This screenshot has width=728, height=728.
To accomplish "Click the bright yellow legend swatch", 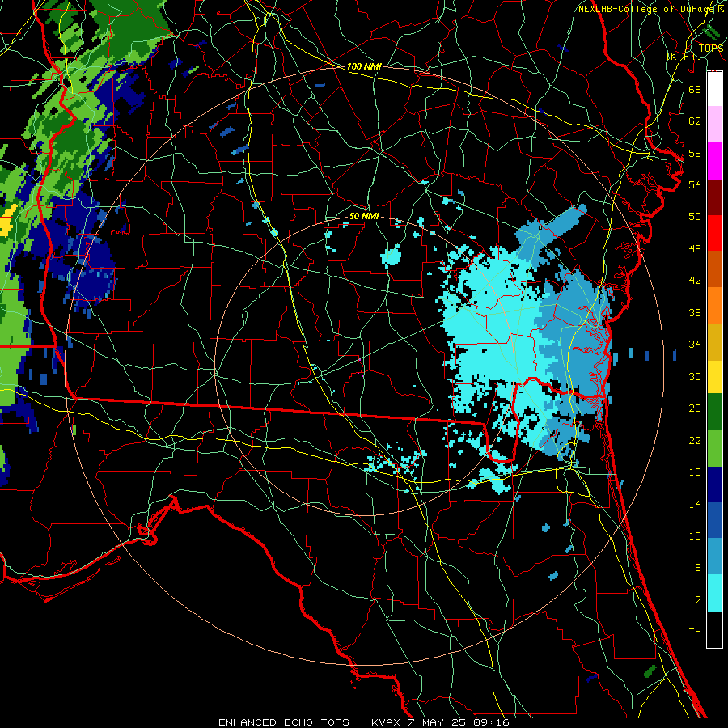I will (714, 376).
